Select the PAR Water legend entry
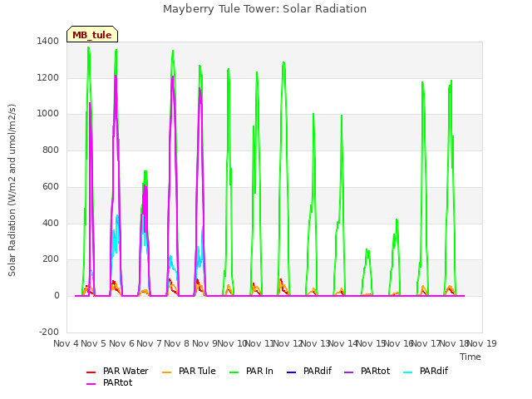 pos(117,372)
